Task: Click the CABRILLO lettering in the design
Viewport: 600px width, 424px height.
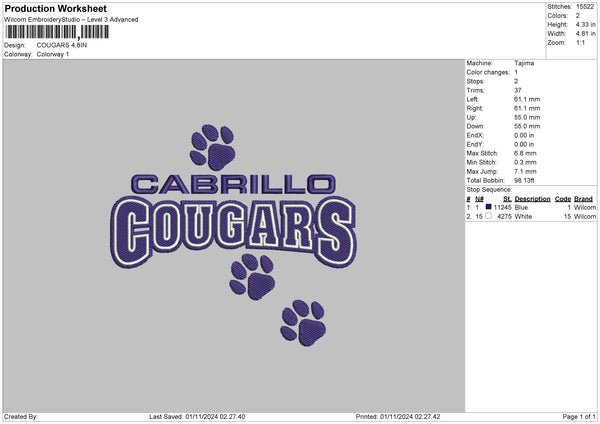Action: click(x=233, y=184)
